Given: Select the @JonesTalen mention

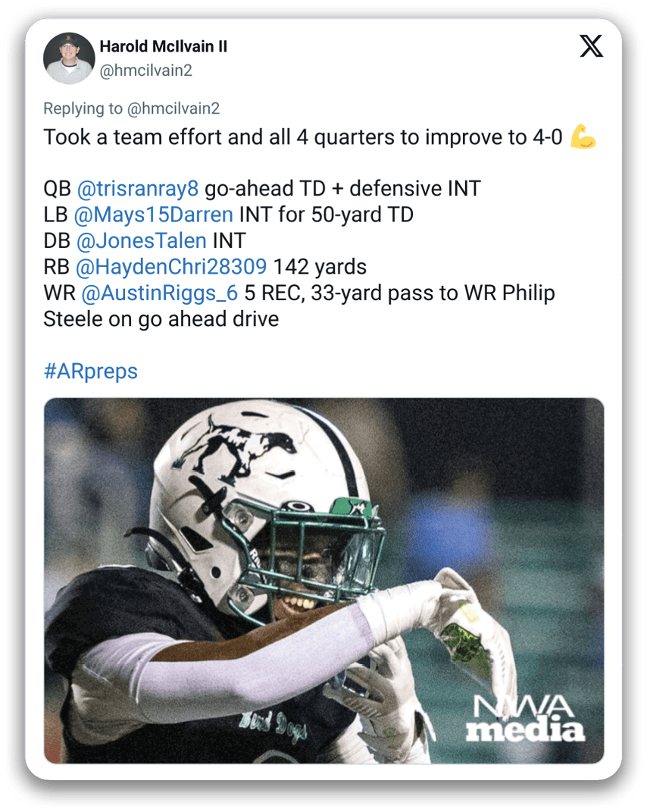Looking at the screenshot, I should click(141, 241).
